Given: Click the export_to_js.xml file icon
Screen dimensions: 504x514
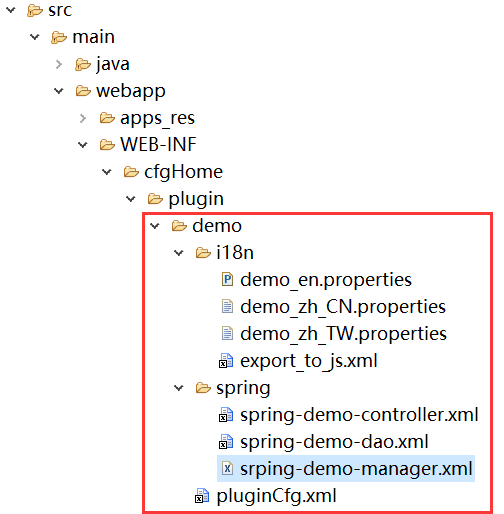Looking at the screenshot, I should 226,361.
